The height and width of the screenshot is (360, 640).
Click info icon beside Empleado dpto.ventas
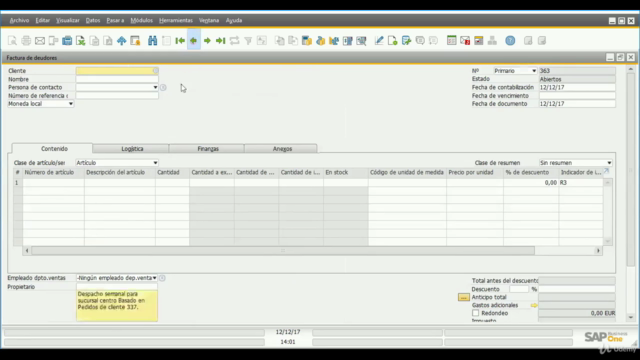point(162,278)
